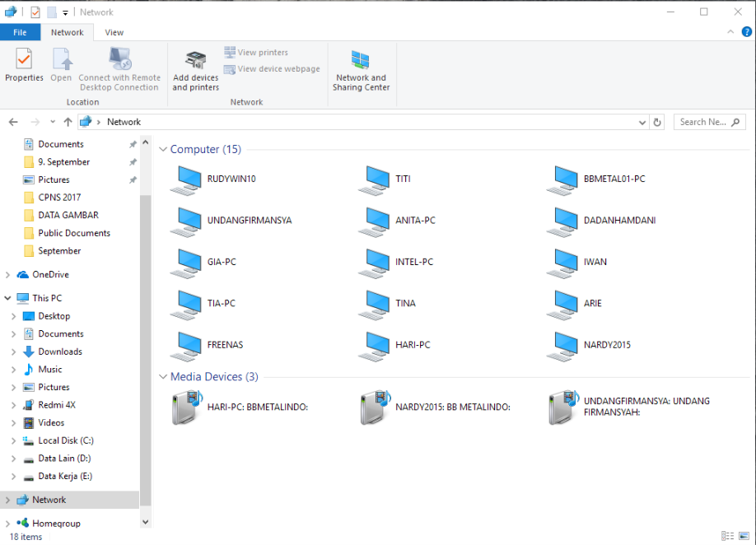Open recent locations dropdown arrow
This screenshot has width=756, height=545.
click(53, 122)
